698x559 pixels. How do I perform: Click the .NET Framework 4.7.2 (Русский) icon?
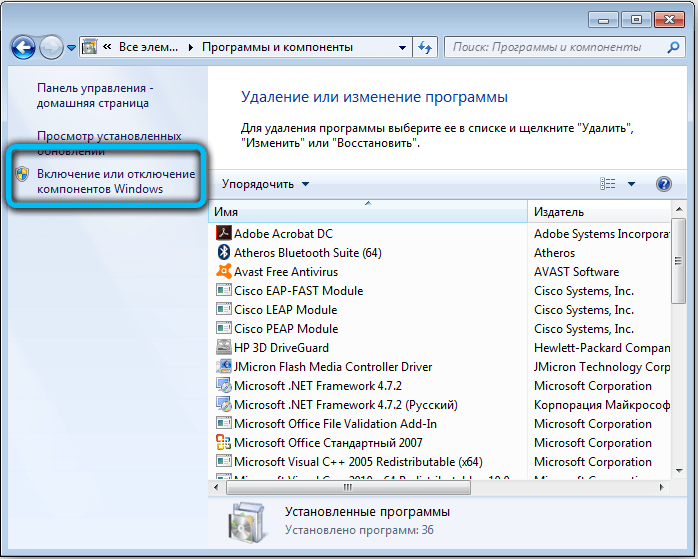point(223,405)
